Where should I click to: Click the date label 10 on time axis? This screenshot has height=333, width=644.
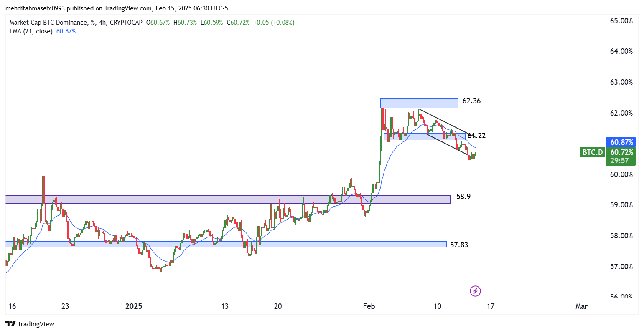point(438,306)
